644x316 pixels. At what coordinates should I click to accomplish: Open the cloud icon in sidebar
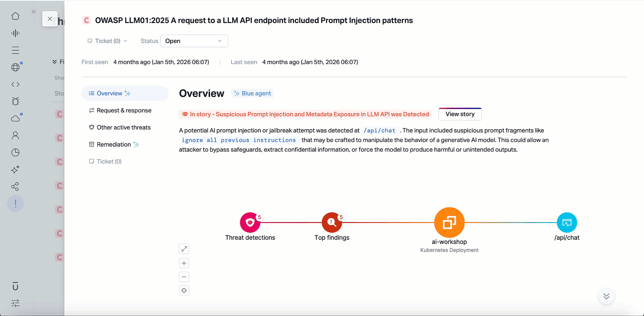[15, 118]
